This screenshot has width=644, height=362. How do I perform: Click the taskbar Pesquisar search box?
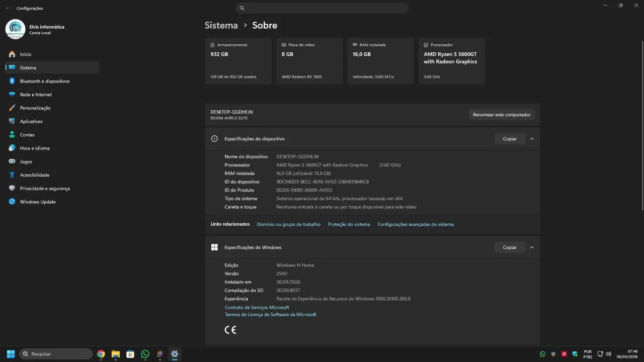(x=56, y=354)
